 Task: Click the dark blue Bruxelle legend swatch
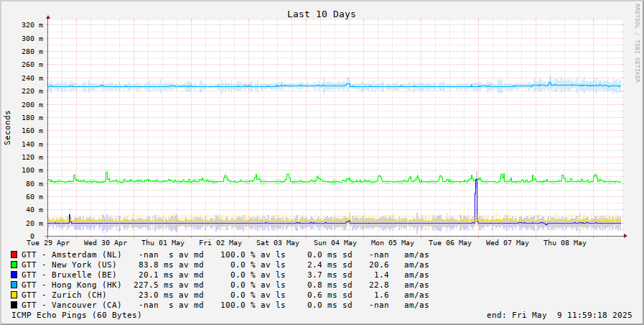coord(14,275)
